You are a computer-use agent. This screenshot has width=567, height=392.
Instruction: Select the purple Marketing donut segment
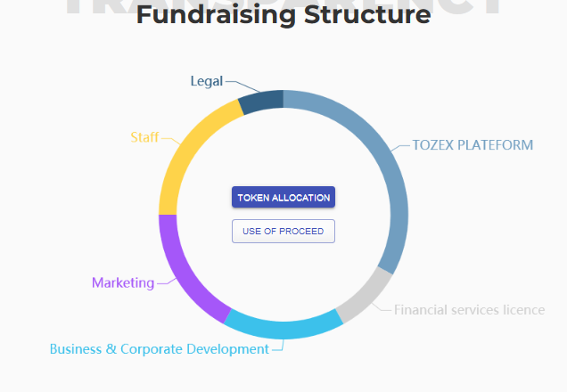tap(181, 274)
